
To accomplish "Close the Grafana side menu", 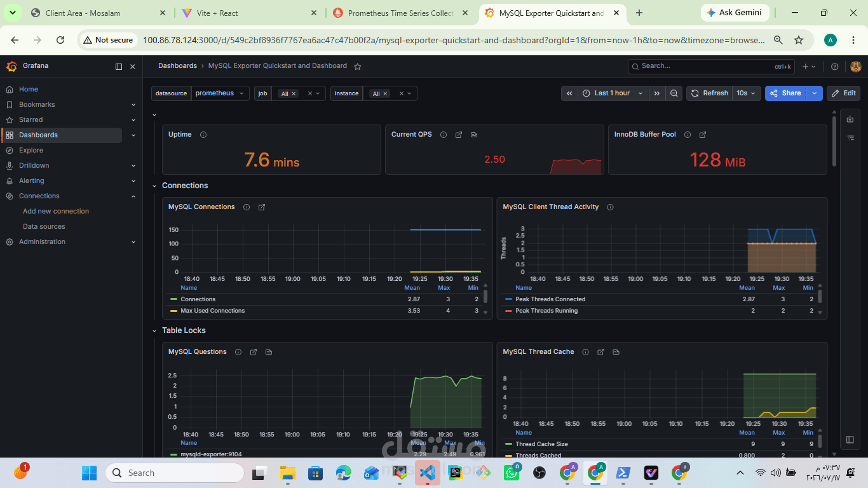I will click(x=133, y=66).
